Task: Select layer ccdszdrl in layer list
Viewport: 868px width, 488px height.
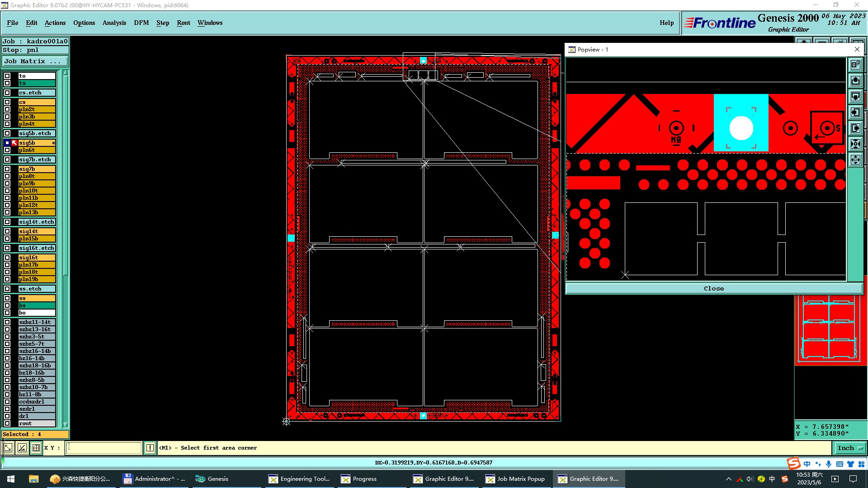Action: (37, 402)
